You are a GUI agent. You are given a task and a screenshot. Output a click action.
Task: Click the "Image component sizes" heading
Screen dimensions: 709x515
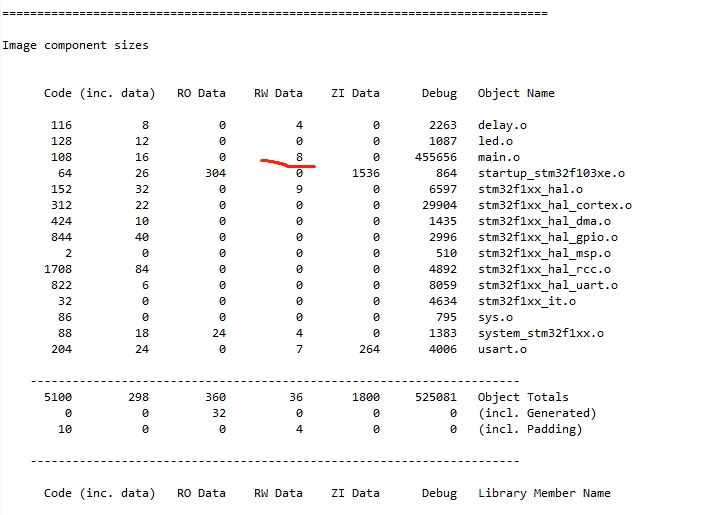pos(75,45)
